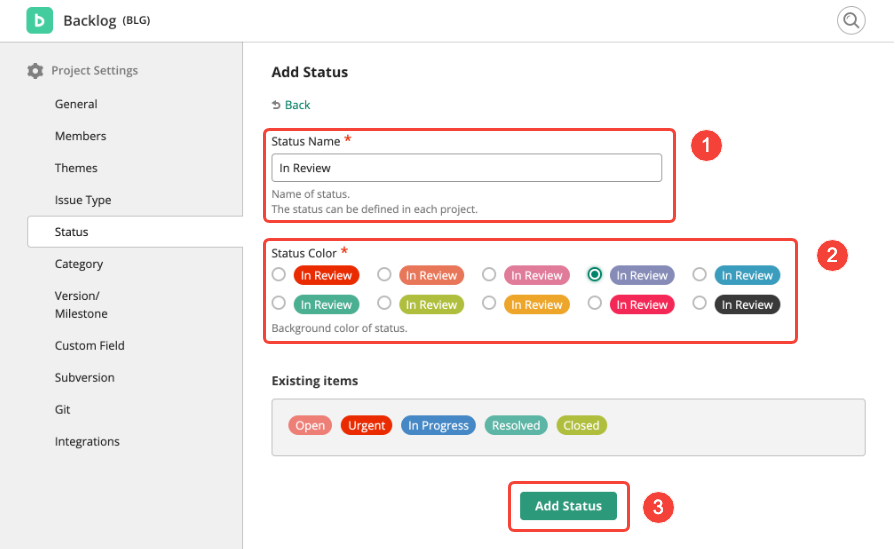Open the Issue Type settings
895x549 pixels.
click(83, 200)
